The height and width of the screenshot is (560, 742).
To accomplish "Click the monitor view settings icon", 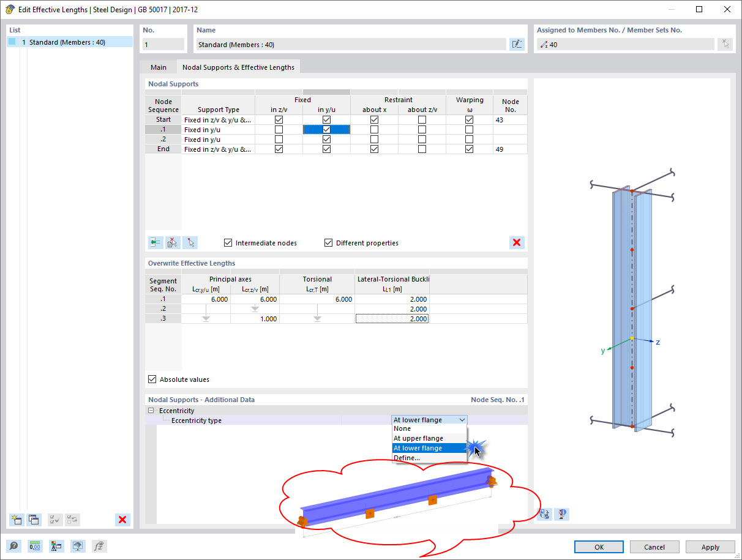I will pyautogui.click(x=78, y=546).
